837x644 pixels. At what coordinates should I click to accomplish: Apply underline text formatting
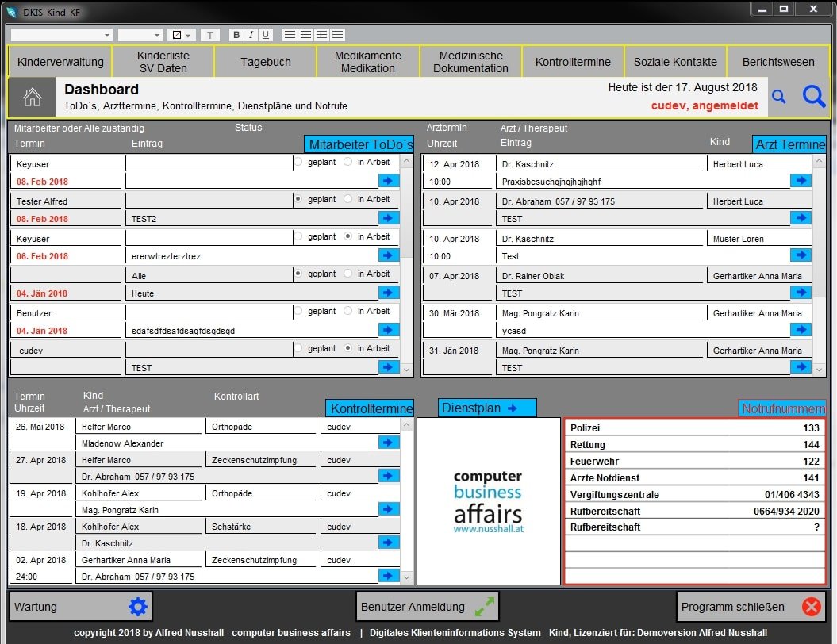click(266, 35)
